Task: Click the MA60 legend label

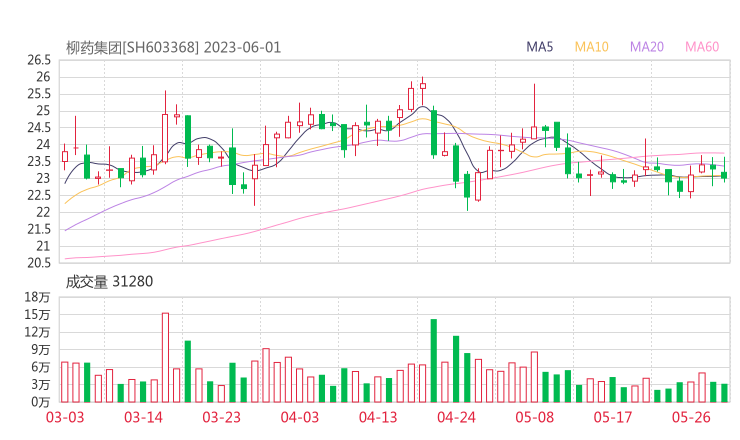Action: click(x=702, y=47)
